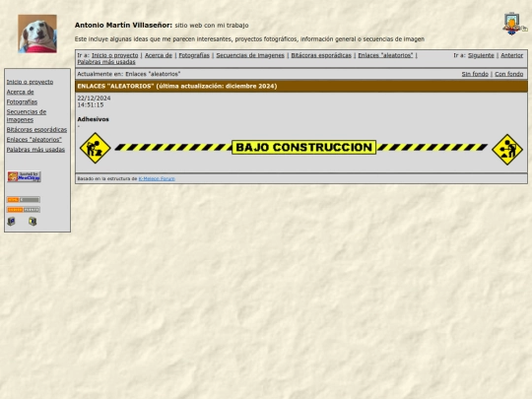Viewport: 532px width, 399px height.
Task: Go to 'Secuencias de imagenes' in top navigation
Action: [x=250, y=55]
